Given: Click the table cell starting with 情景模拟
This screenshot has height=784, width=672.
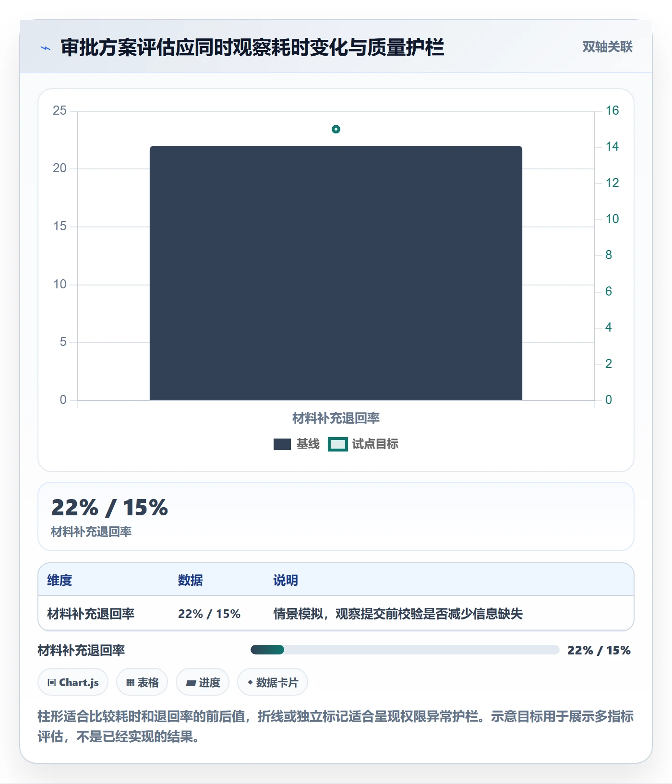Looking at the screenshot, I should pyautogui.click(x=398, y=614).
